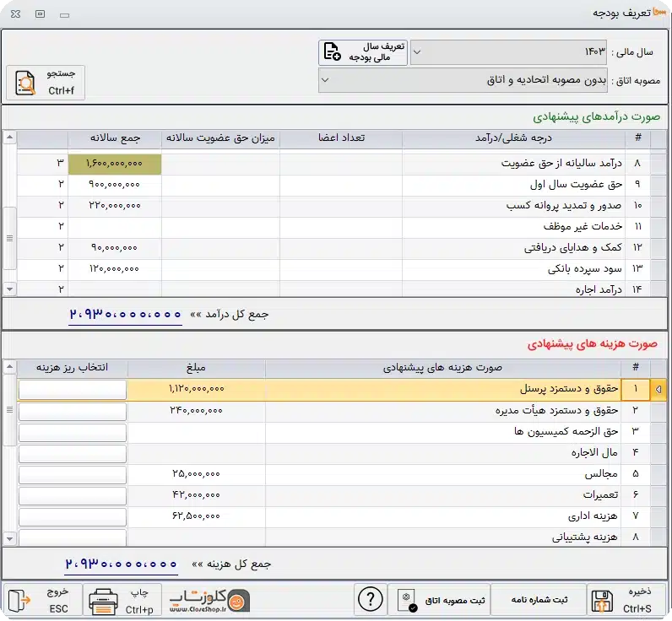Open help with the question mark icon
The image size is (672, 621).
[x=371, y=599]
